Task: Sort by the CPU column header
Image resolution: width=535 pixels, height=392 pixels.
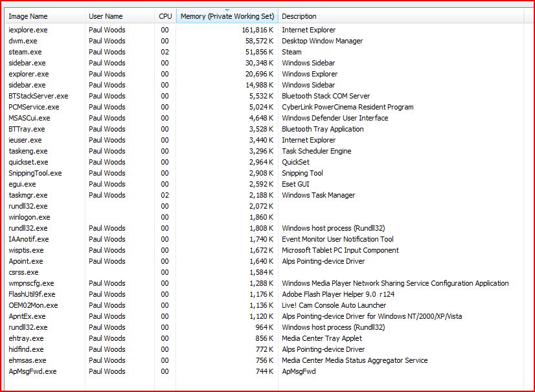Action: point(165,16)
